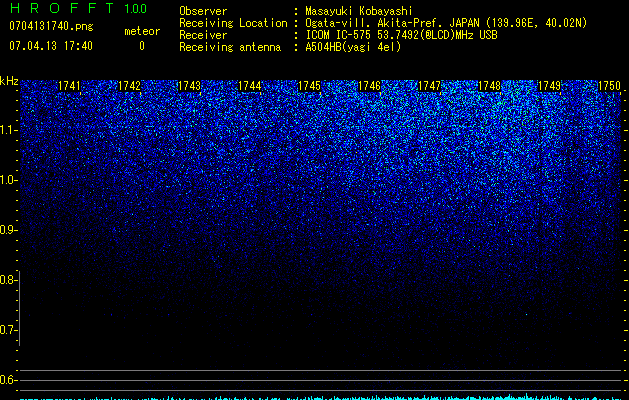The width and height of the screenshot is (629, 400).
Task: Click the 1742 time marker
Action: 129,86
